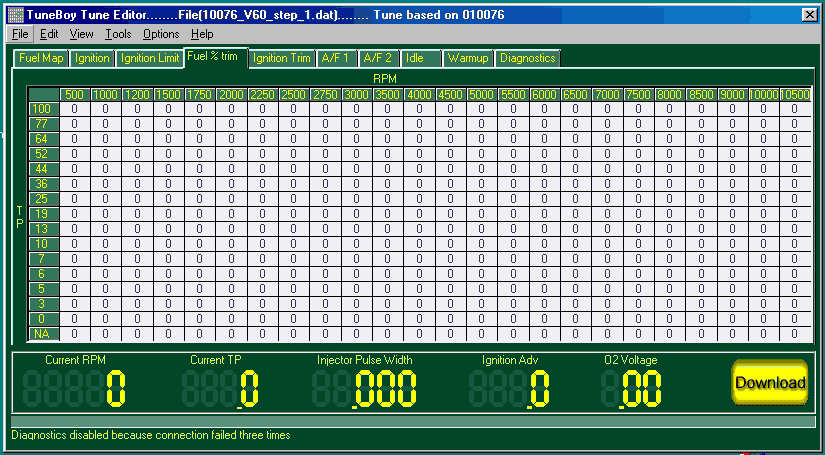The height and width of the screenshot is (455, 825).
Task: Select the 2000 RPM column header
Action: 231,95
